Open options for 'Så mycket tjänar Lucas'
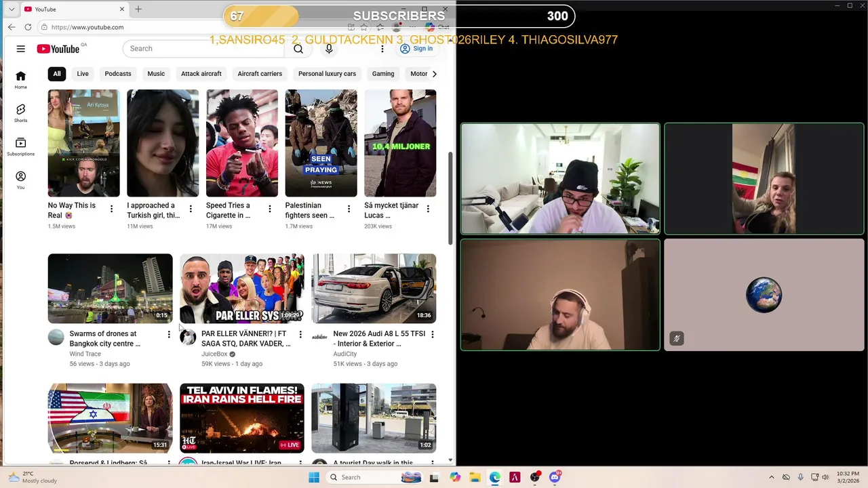The height and width of the screenshot is (488, 868). coord(428,209)
